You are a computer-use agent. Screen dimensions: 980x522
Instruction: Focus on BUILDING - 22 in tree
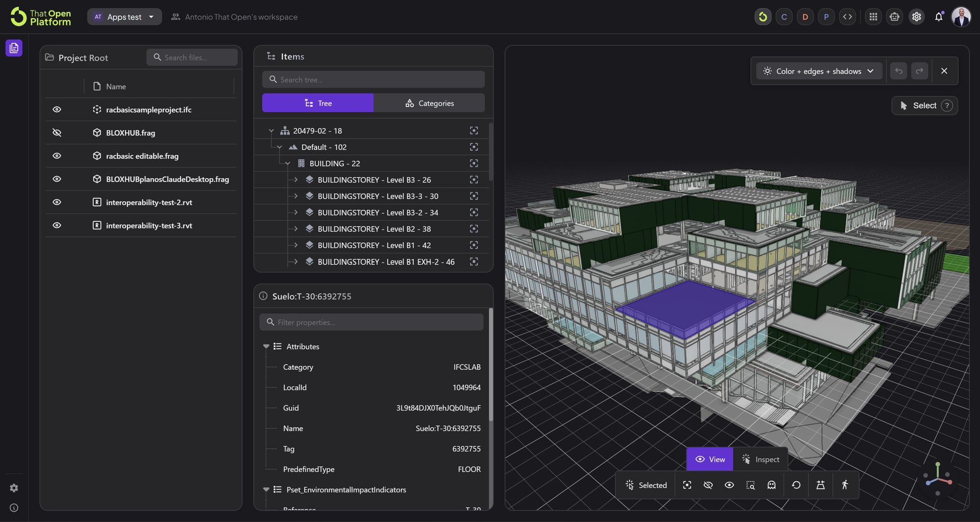474,163
